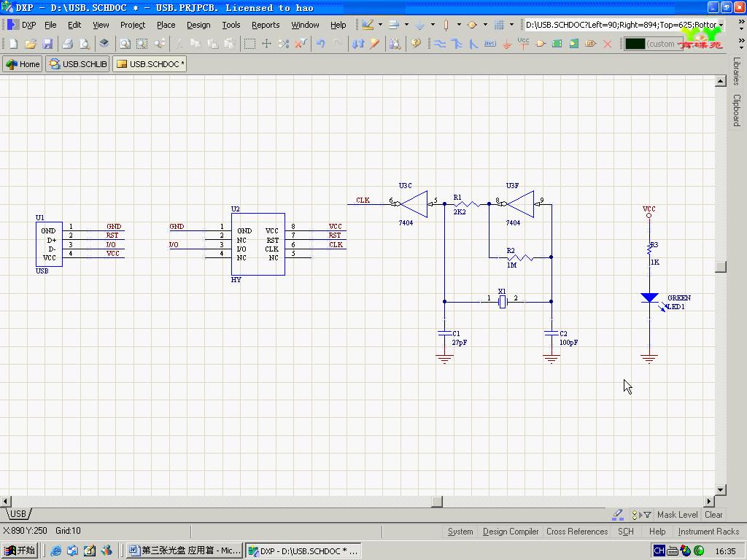The height and width of the screenshot is (560, 747).
Task: Clear current filter icon with red X
Action: (x=301, y=44)
